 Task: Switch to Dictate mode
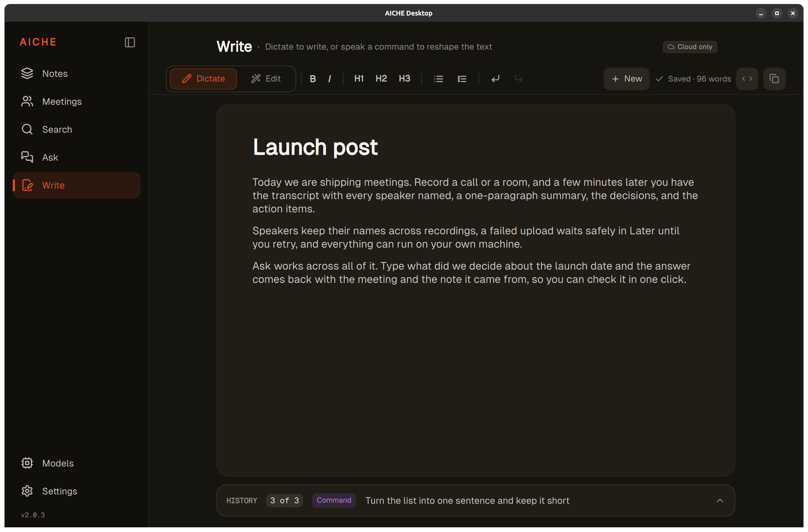(x=203, y=79)
